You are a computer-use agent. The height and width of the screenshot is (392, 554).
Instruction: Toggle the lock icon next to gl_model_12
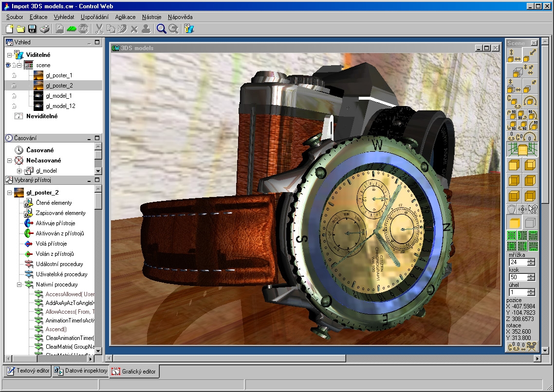(14, 106)
